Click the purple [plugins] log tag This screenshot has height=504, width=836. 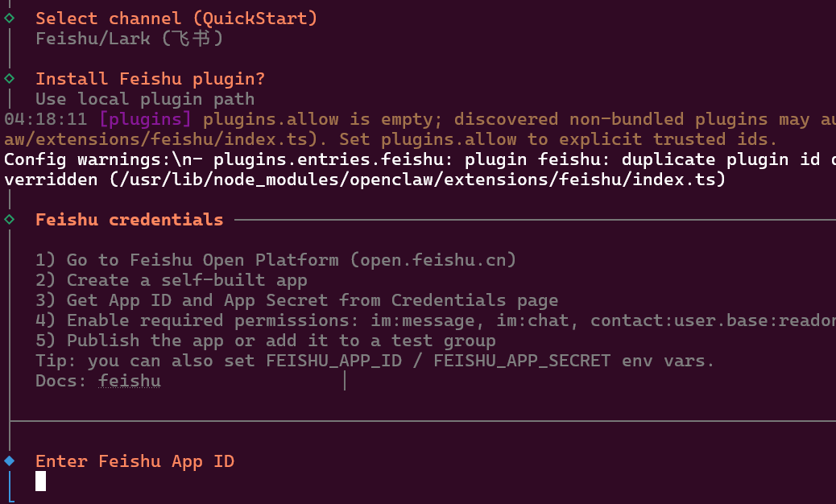[145, 119]
